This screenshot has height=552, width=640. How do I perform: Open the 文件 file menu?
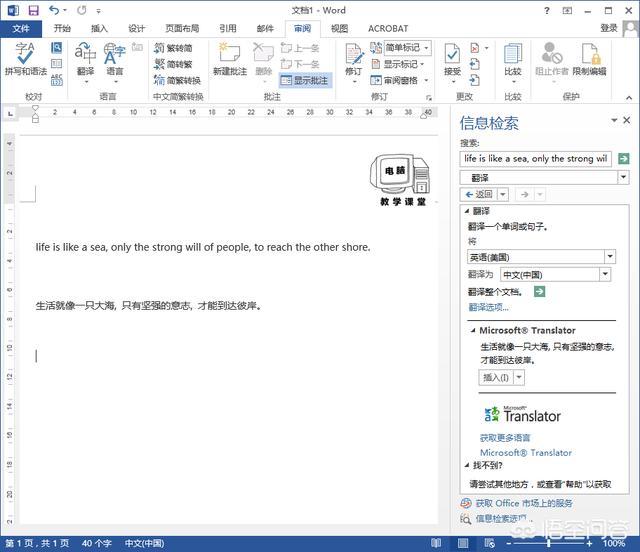pos(20,29)
